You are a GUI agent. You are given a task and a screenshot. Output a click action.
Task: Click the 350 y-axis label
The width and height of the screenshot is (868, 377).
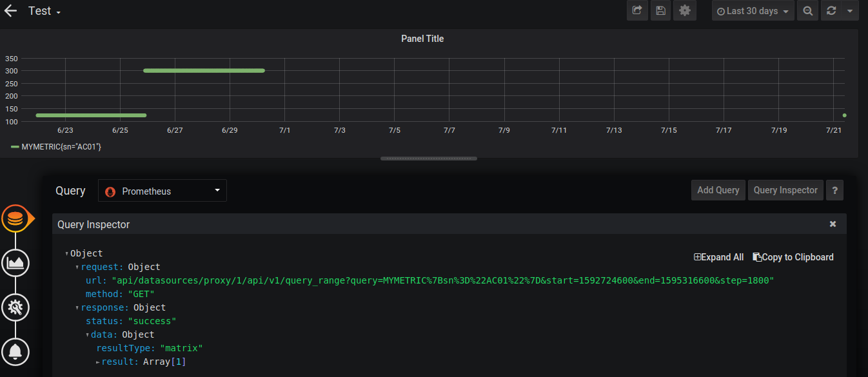click(x=11, y=58)
